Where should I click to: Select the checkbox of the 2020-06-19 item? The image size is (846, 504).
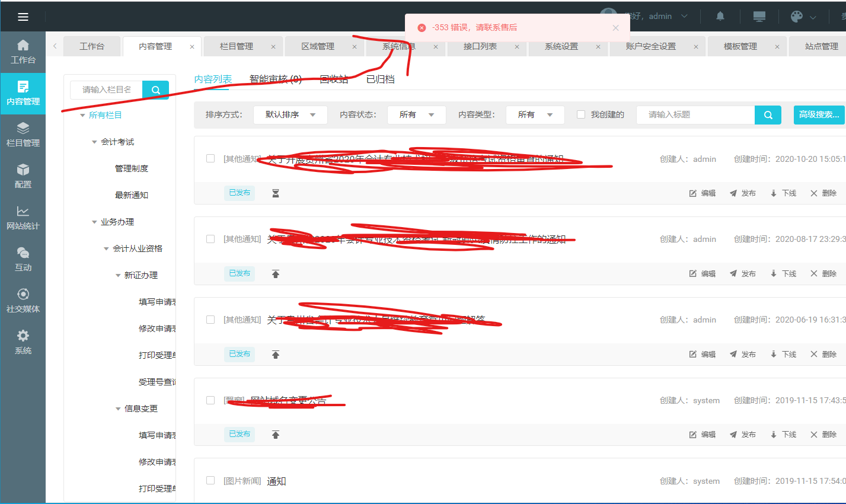pos(210,320)
